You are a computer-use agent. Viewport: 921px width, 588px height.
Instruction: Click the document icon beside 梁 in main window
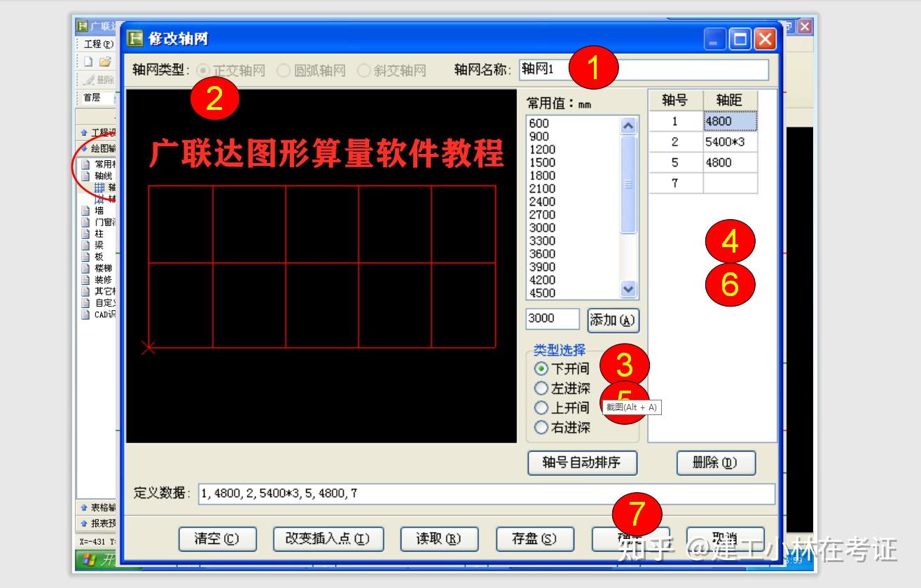(x=85, y=245)
